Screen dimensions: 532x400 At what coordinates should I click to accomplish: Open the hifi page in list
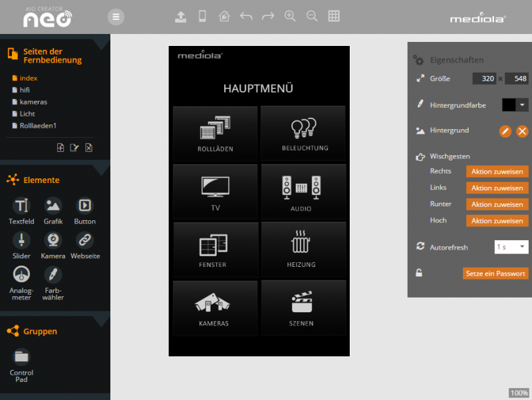point(25,90)
